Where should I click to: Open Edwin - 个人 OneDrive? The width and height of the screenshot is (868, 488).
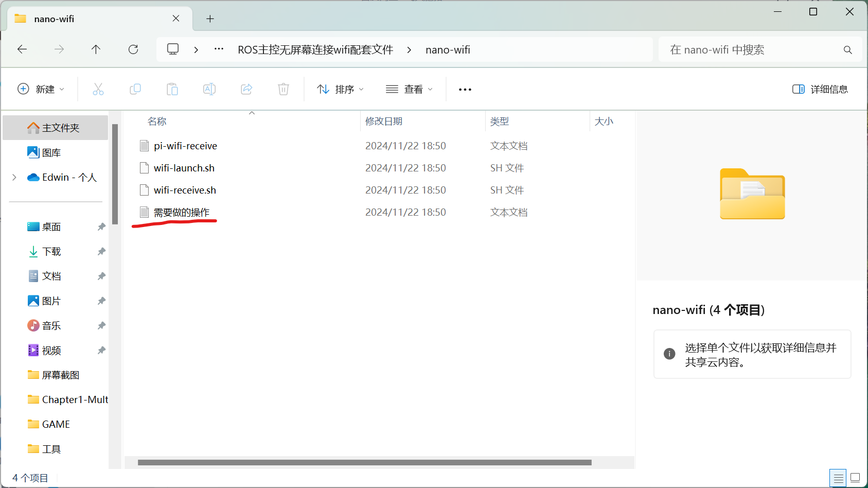click(62, 177)
